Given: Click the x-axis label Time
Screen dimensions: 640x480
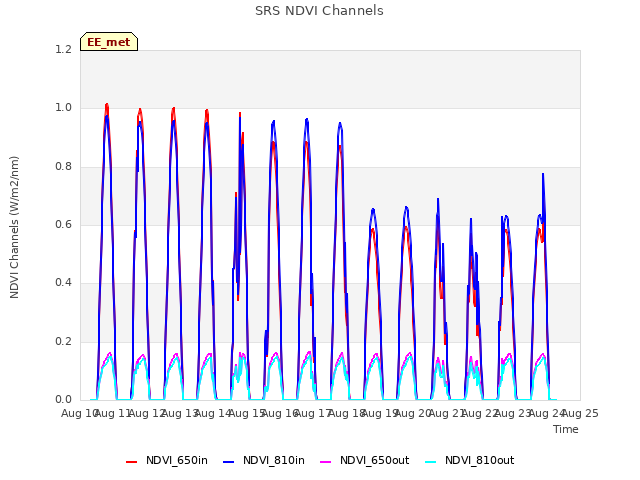Looking at the screenshot, I should 566,429.
